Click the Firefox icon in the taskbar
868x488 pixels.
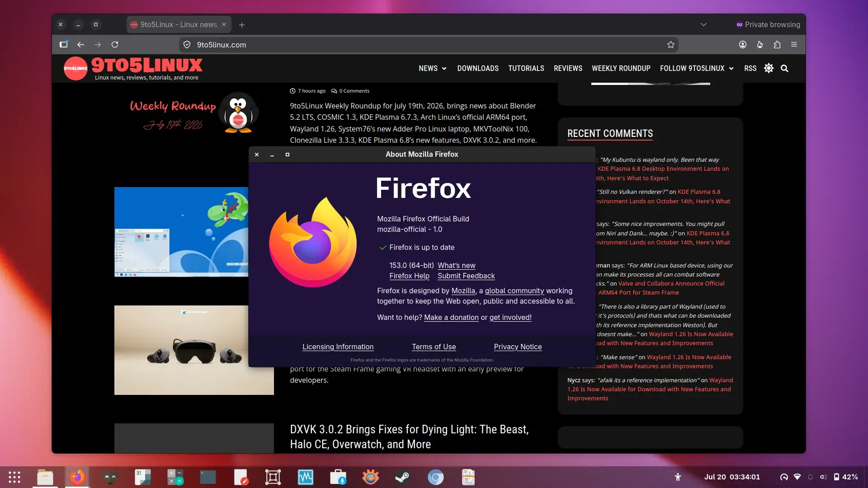pos(77,477)
